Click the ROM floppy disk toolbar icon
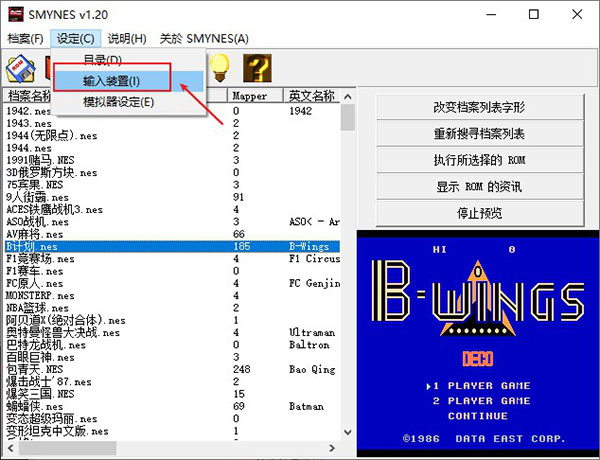This screenshot has width=600, height=460. point(20,69)
